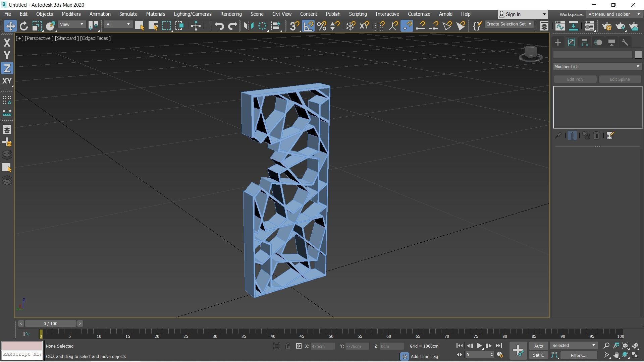Open Sign In dropdown
This screenshot has height=362, width=644.
pyautogui.click(x=523, y=14)
